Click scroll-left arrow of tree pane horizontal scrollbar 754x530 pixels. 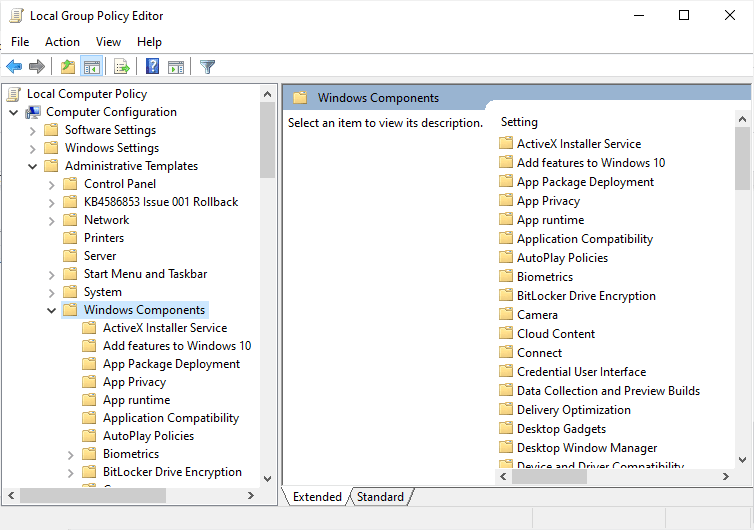point(11,495)
